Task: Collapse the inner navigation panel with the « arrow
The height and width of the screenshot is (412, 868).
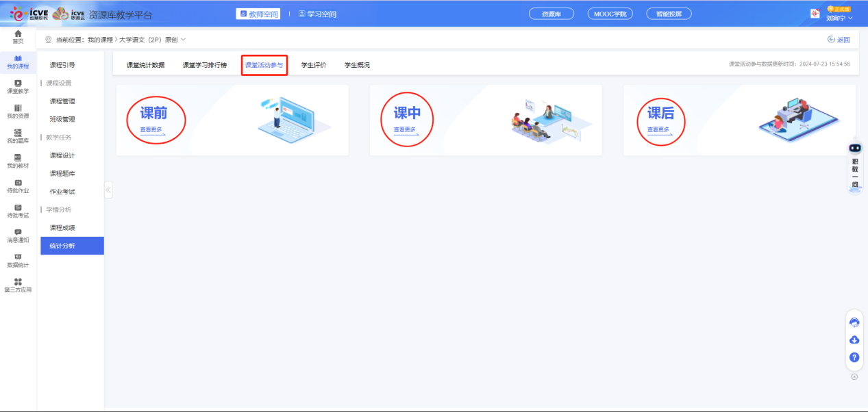Action: click(108, 190)
